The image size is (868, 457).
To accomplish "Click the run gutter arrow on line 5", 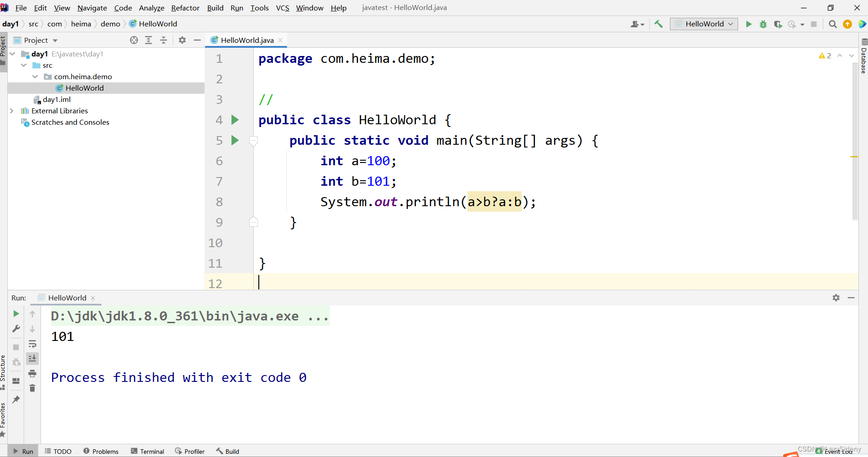I will point(235,140).
